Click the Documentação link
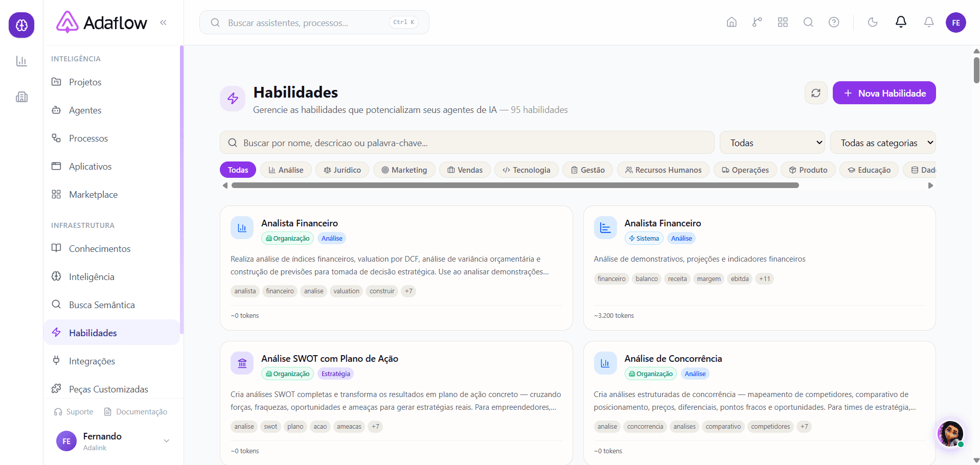Image resolution: width=980 pixels, height=465 pixels. pos(135,412)
